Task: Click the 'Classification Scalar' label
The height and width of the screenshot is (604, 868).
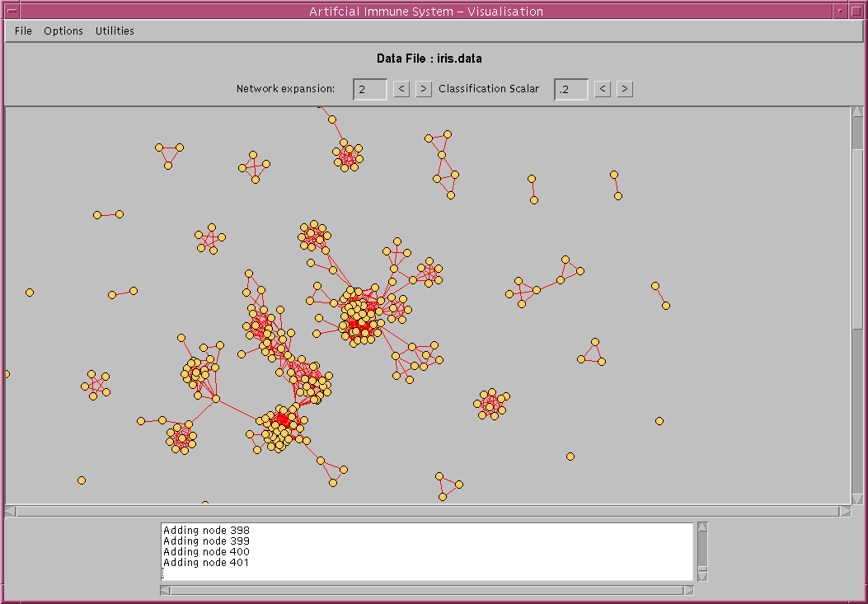Action: (x=489, y=88)
